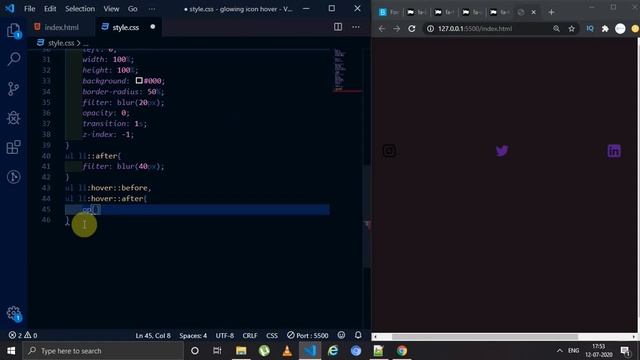
Task: Open the Search view in VS Code
Action: point(13,59)
